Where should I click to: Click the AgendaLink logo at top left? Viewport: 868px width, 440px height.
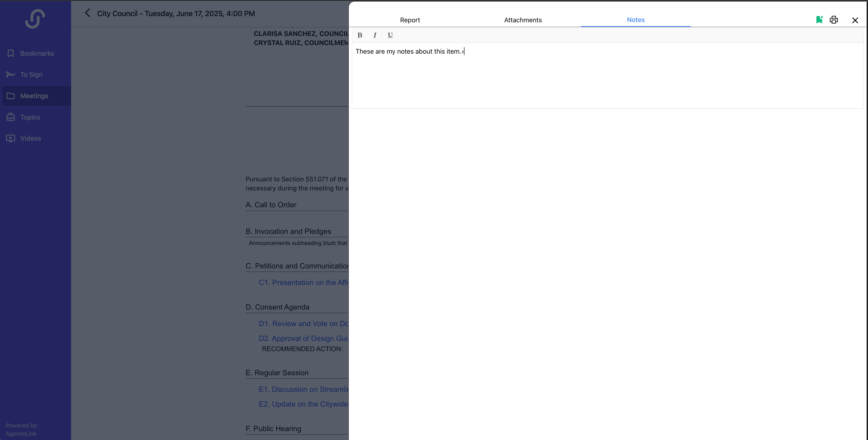(x=35, y=19)
